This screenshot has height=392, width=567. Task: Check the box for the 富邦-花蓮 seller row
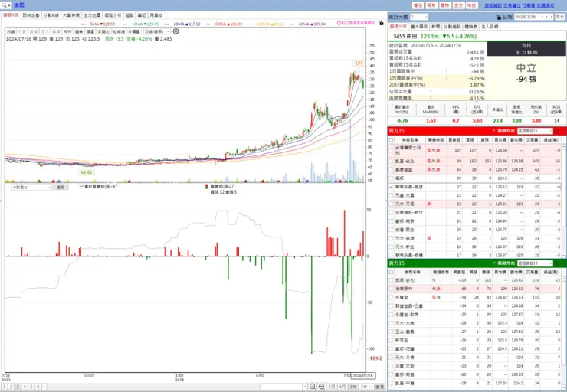(x=391, y=349)
